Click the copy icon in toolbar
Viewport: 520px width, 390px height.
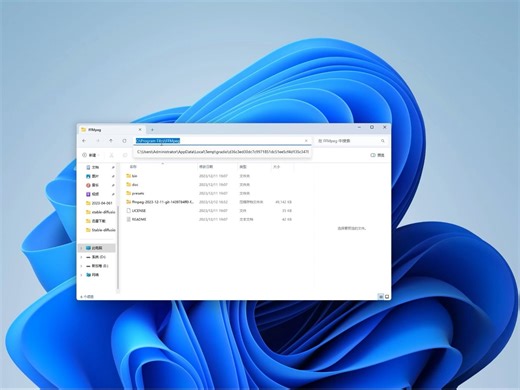(125, 155)
